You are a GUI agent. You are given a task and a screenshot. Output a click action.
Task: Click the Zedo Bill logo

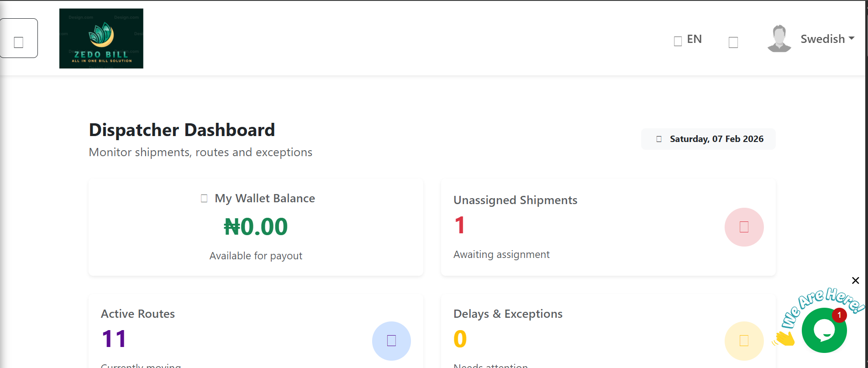pos(101,38)
